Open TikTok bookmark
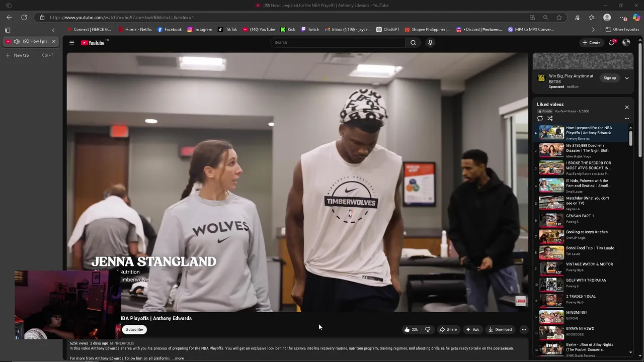 227,30
